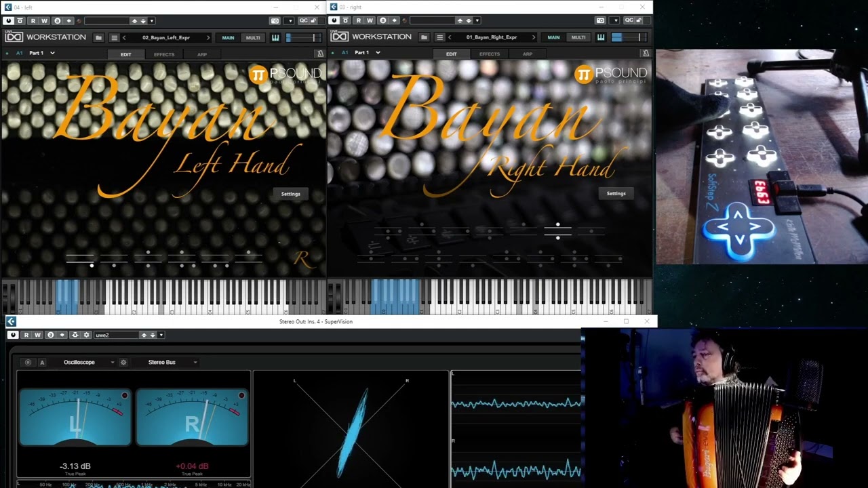The width and height of the screenshot is (868, 488).
Task: Select MULTI mode in left Workstation
Action: (x=253, y=38)
